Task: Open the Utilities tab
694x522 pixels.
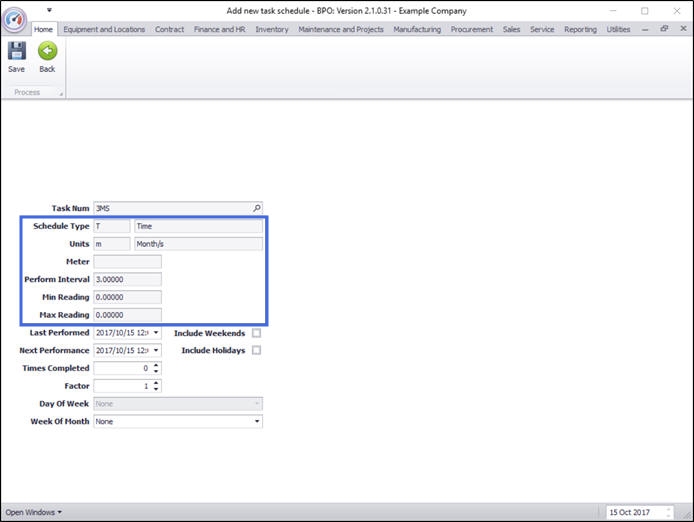Action: coord(618,29)
